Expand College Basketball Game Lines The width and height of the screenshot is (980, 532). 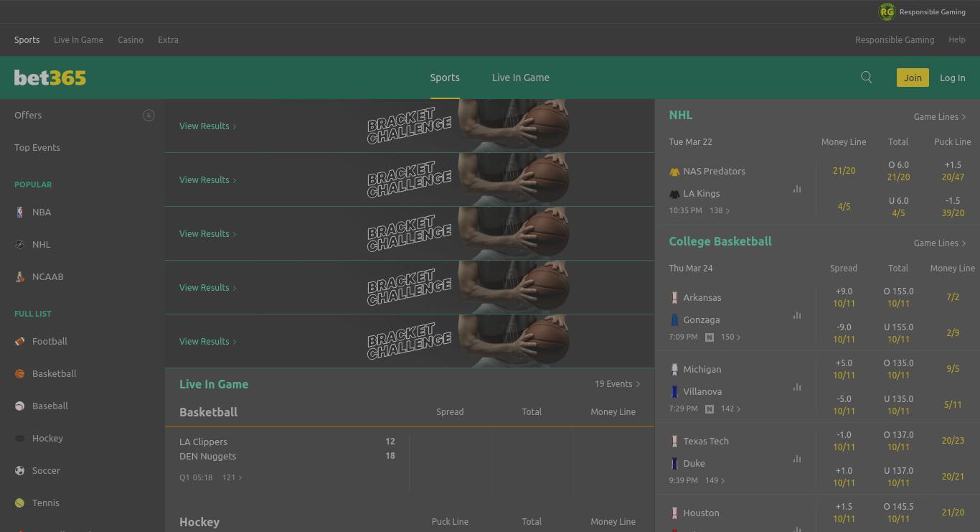click(940, 243)
